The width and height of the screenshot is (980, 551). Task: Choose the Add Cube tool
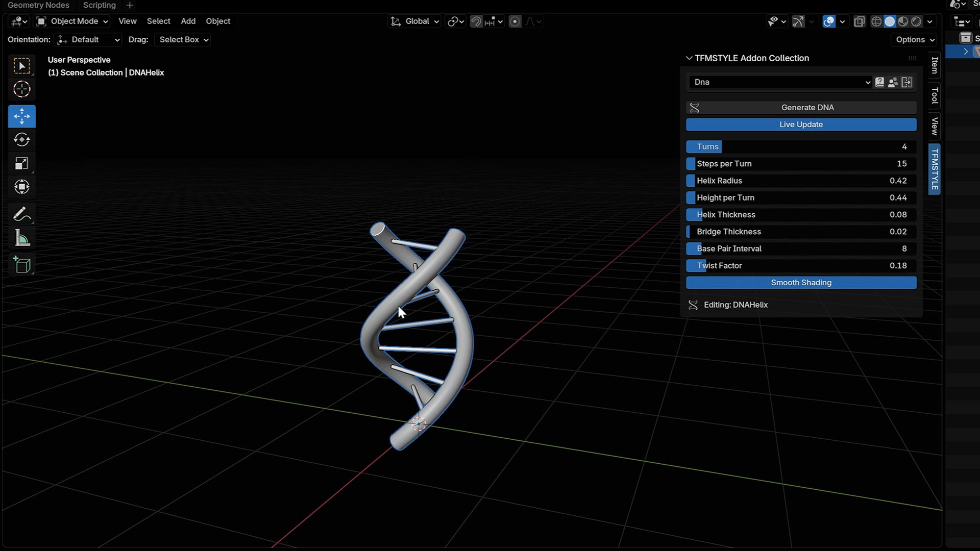click(x=21, y=265)
